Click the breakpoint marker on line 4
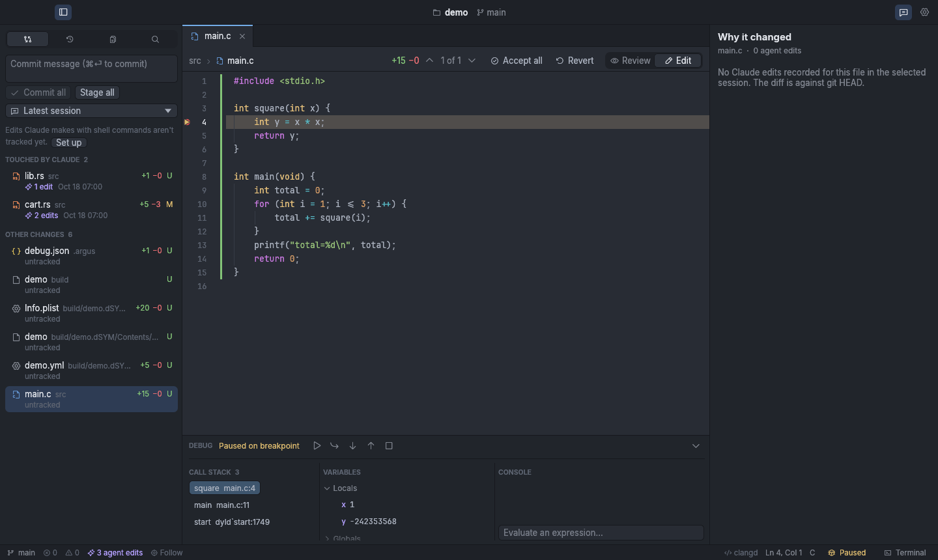 (x=187, y=122)
